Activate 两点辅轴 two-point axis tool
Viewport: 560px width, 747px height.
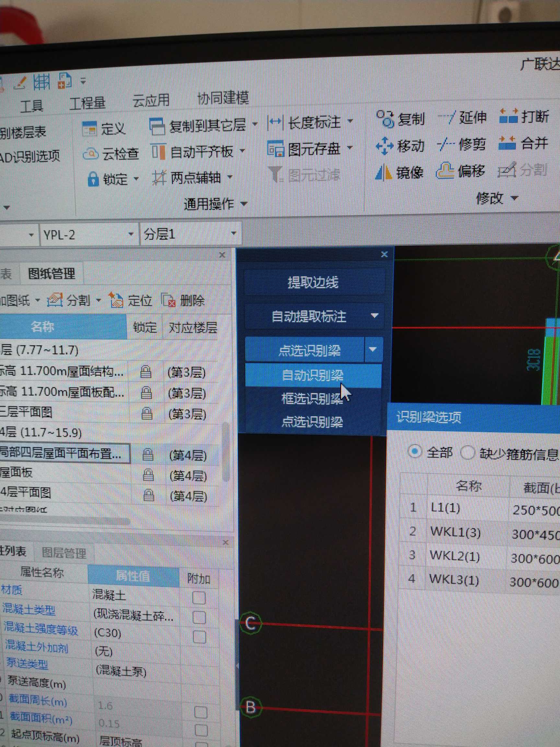pyautogui.click(x=187, y=177)
